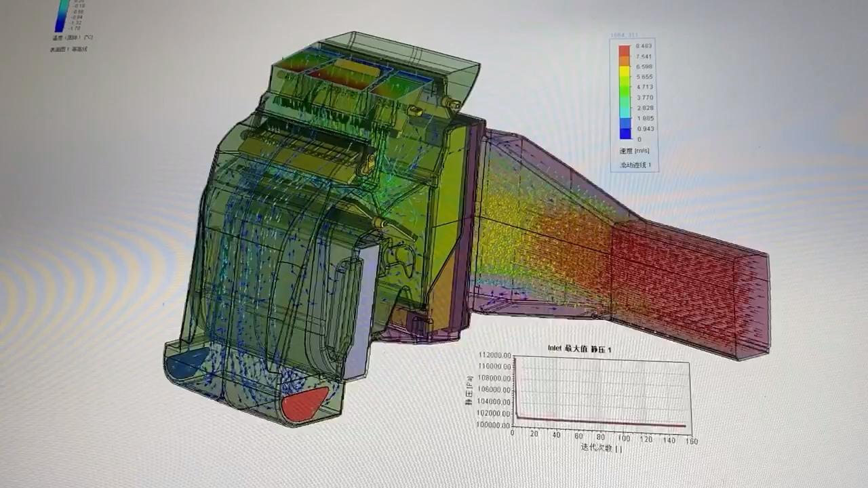Image resolution: width=868 pixels, height=488 pixels.
Task: Select the 7.541 legend value
Action: point(644,57)
